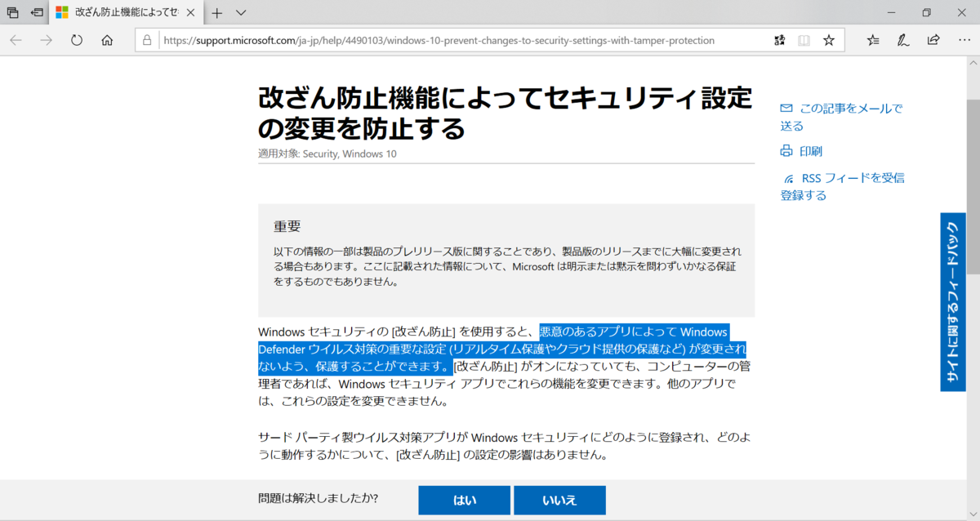
Task: Click the 印刷 print link
Action: tap(801, 151)
